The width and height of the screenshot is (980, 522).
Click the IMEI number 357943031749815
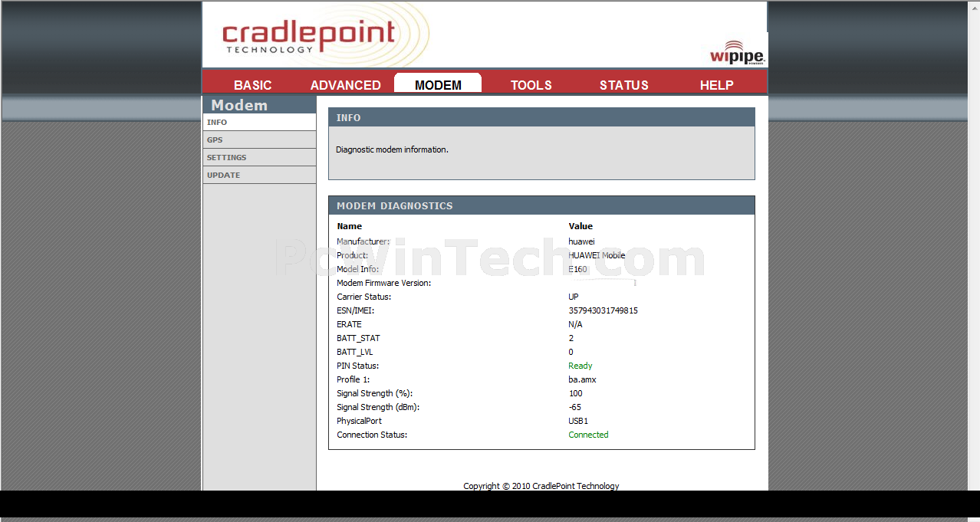coord(603,310)
